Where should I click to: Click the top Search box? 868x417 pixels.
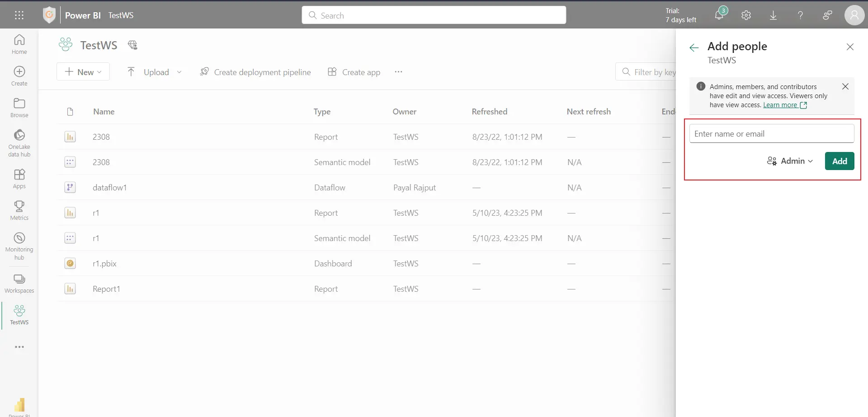coord(434,15)
